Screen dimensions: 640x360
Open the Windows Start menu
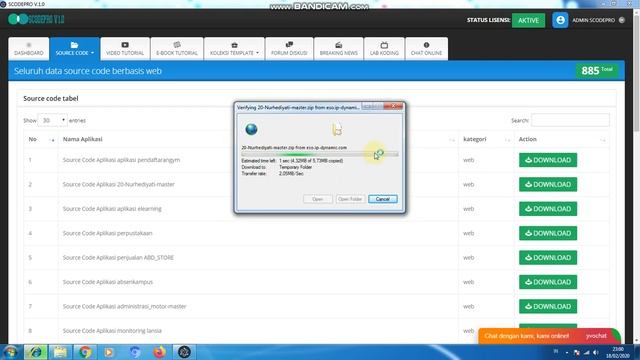point(10,352)
